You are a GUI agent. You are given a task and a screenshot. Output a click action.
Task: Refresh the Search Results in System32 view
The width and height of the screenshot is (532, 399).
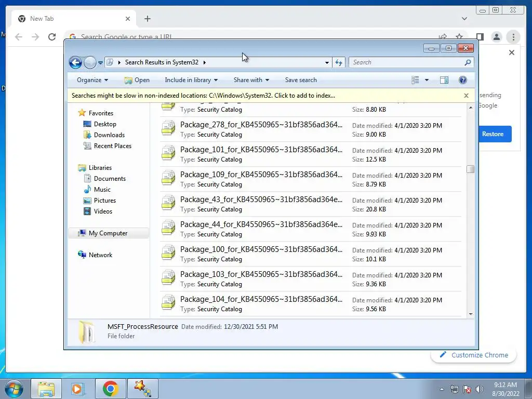(339, 62)
